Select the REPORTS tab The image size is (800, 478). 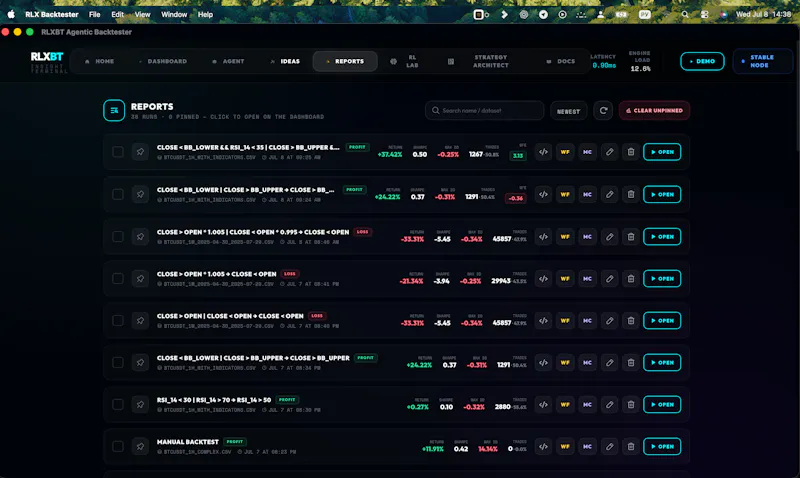(x=345, y=61)
